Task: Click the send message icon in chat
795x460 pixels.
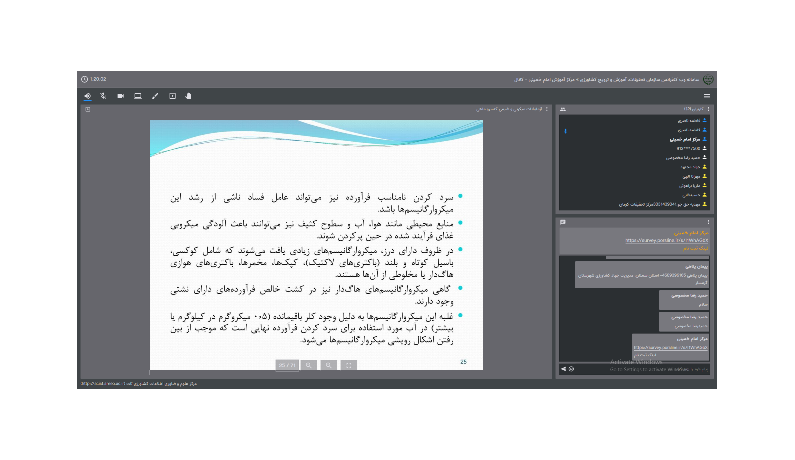Action: coord(563,369)
